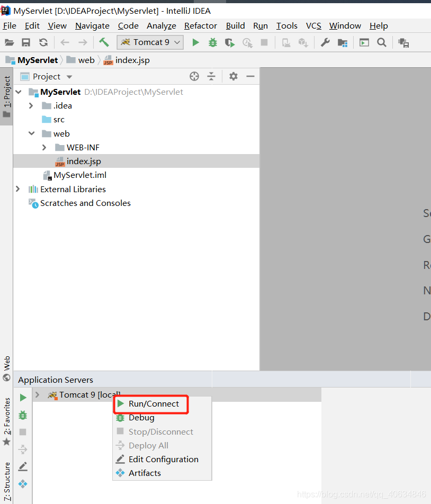Click Deploy All icon in Application Servers sidebar
431x504 pixels.
pyautogui.click(x=23, y=449)
